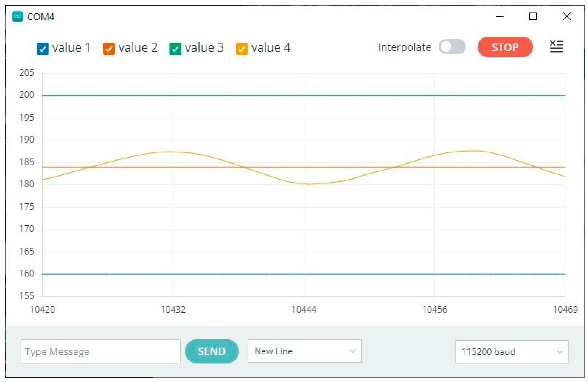Image resolution: width=588 pixels, height=382 pixels.
Task: Uncheck the value 1 series checkbox
Action: pos(43,48)
